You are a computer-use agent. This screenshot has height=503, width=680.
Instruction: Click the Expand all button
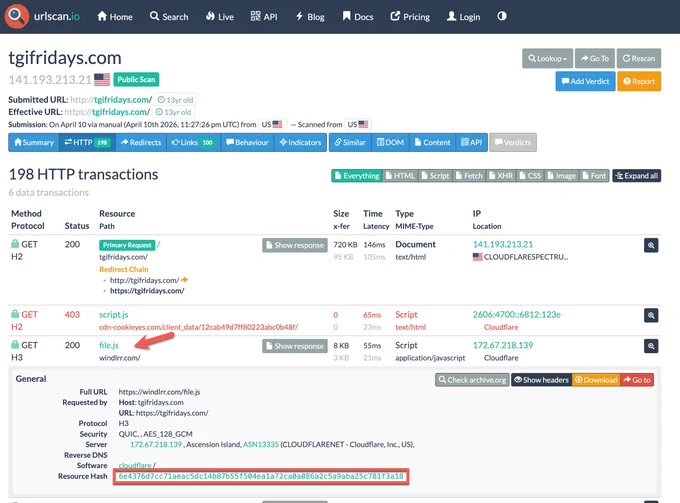pyautogui.click(x=637, y=176)
